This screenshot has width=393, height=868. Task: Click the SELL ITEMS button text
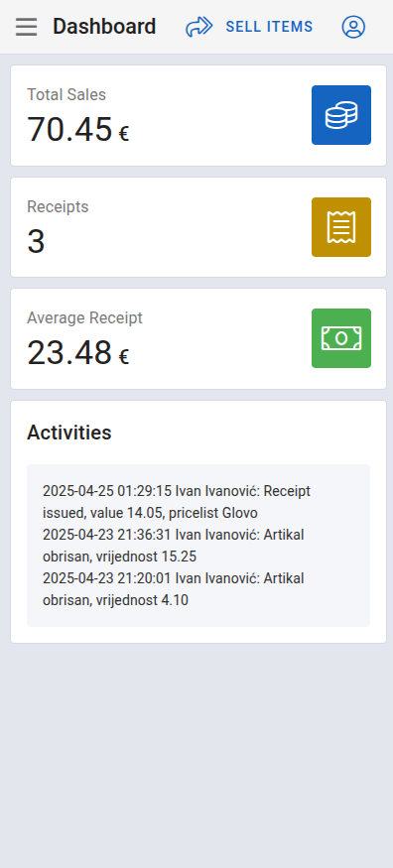click(x=269, y=27)
